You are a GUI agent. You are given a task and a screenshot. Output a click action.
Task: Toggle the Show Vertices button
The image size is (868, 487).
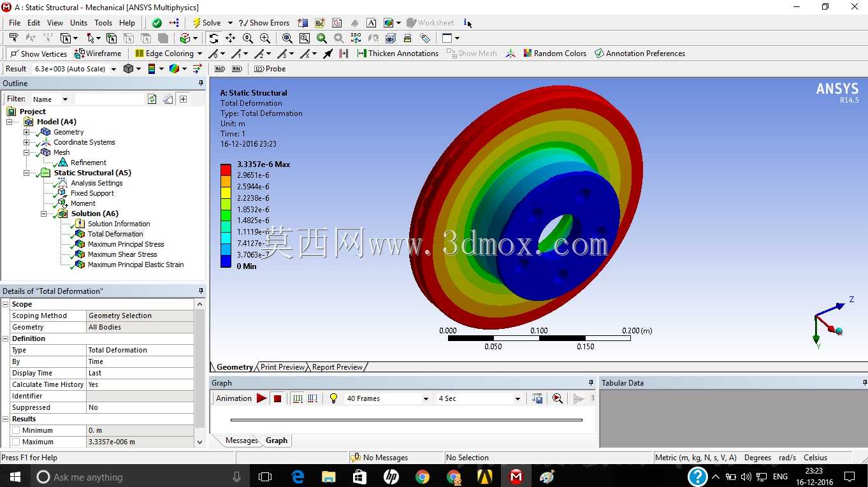tap(38, 54)
